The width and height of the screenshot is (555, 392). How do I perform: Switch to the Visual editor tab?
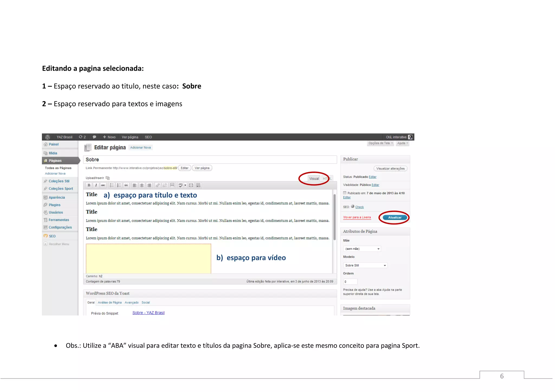pyautogui.click(x=314, y=178)
